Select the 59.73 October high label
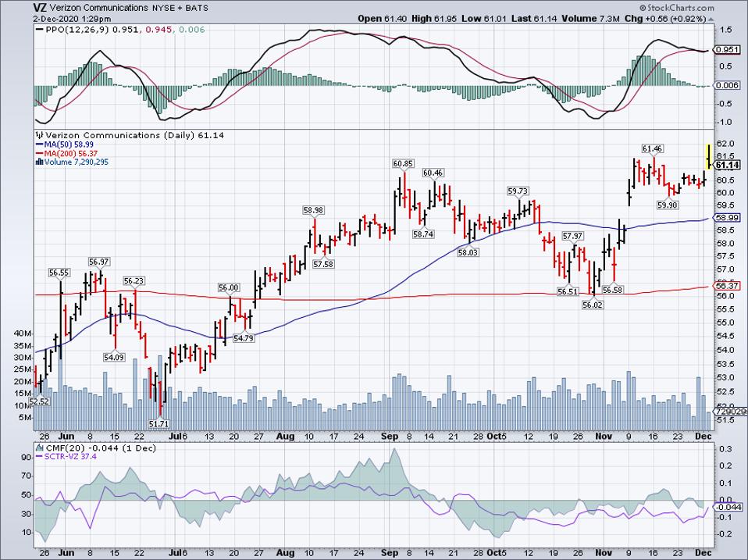 pos(518,191)
